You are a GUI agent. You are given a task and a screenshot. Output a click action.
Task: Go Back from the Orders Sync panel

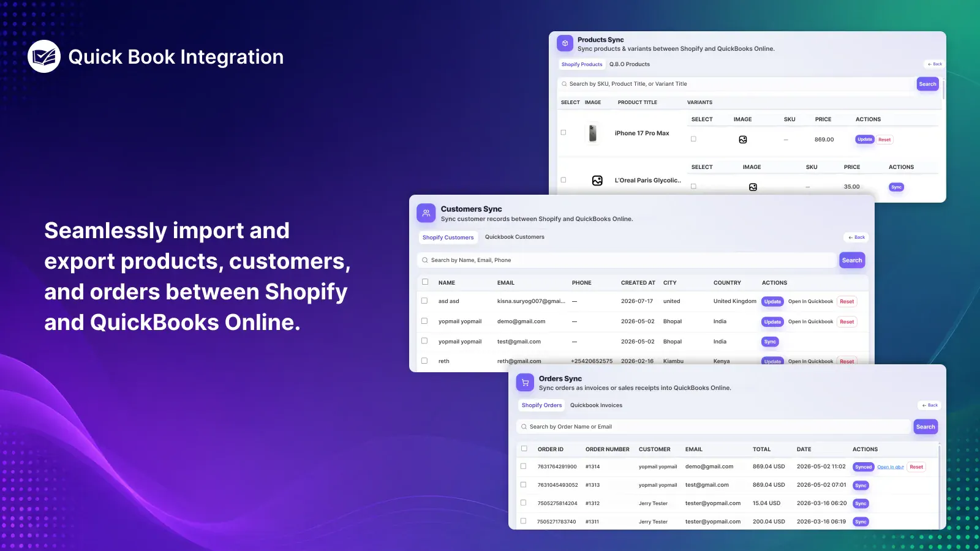(x=930, y=405)
